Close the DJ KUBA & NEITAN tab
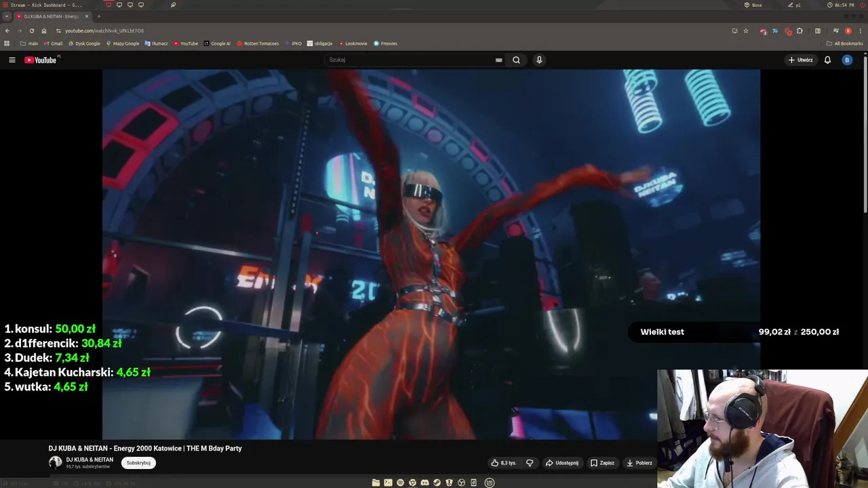 point(87,16)
